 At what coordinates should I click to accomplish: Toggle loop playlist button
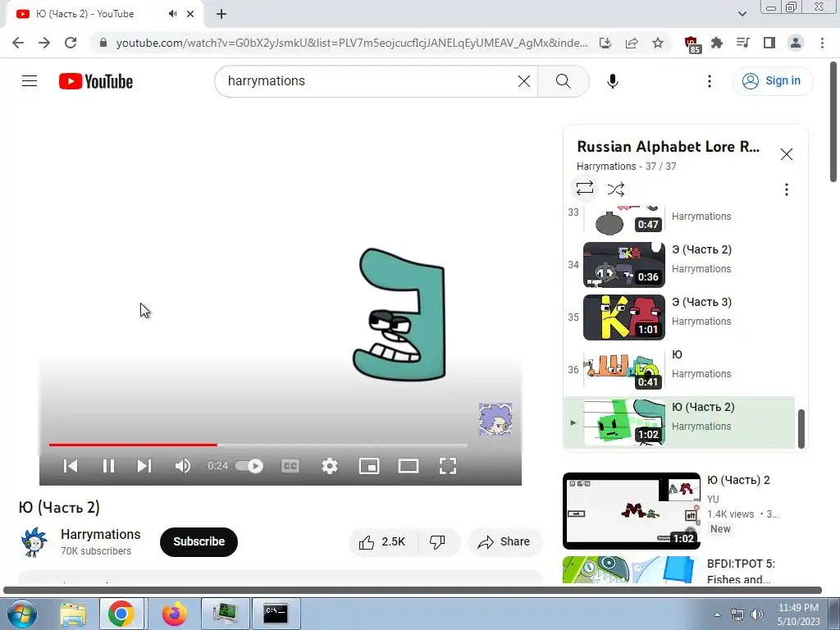tap(584, 189)
